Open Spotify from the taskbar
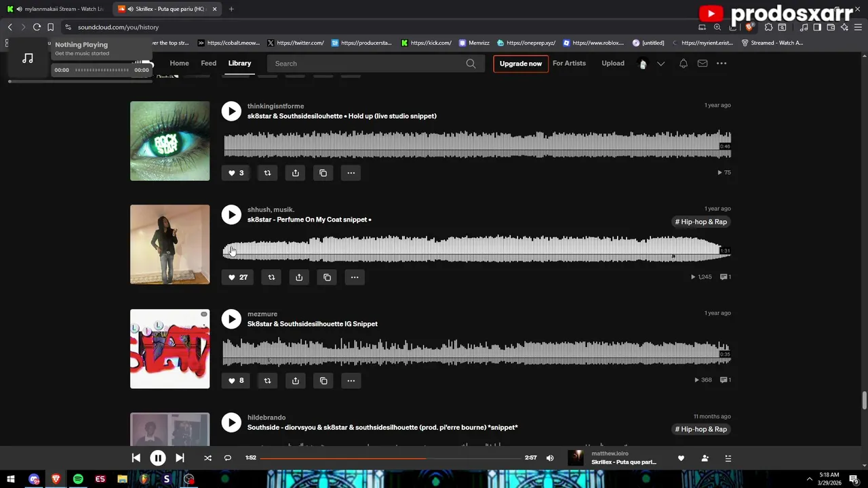 pos(78,479)
